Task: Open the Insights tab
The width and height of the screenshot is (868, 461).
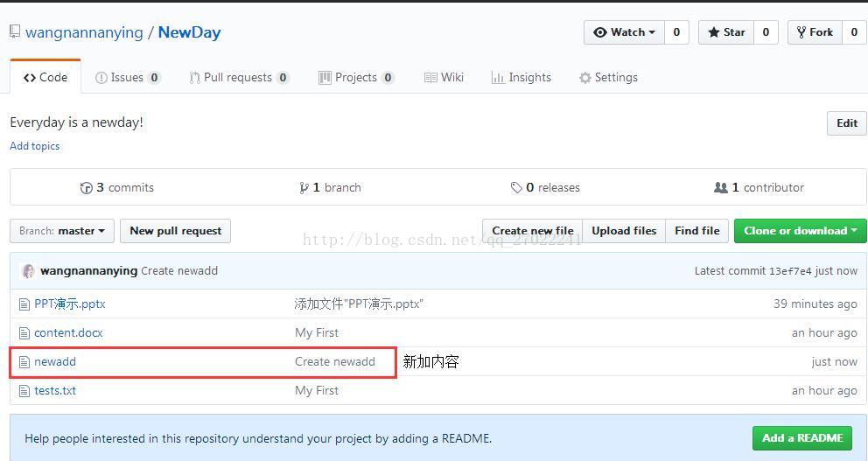Action: 521,78
